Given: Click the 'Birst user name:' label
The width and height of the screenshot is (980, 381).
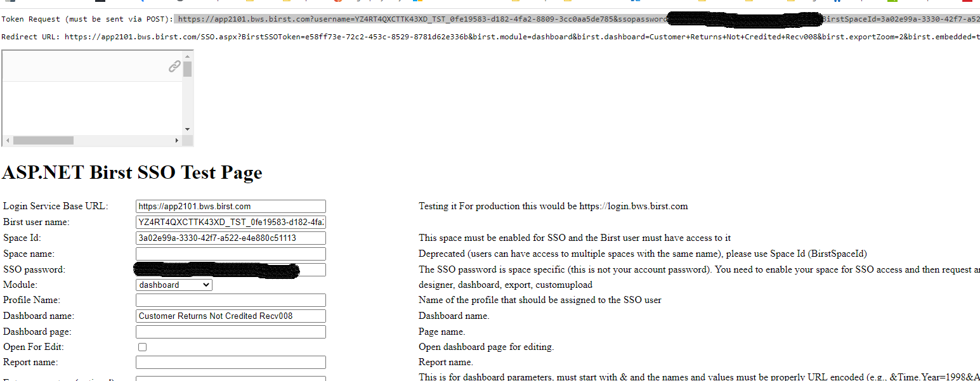Looking at the screenshot, I should (36, 222).
